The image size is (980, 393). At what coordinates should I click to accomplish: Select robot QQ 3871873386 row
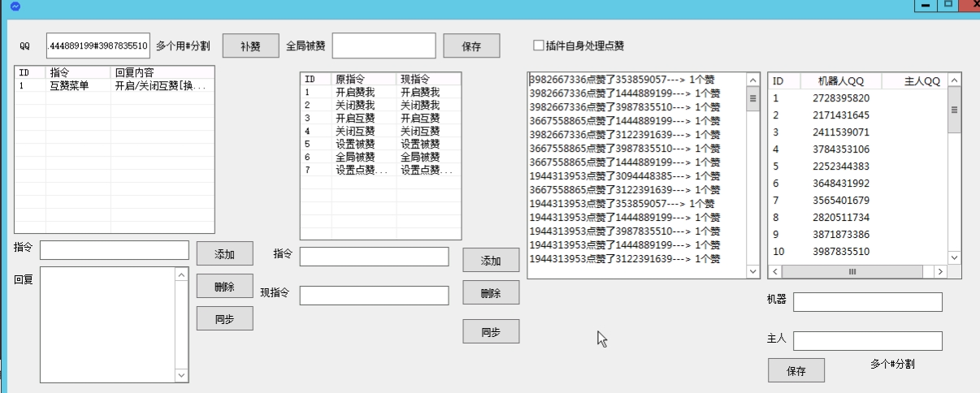tap(857, 235)
